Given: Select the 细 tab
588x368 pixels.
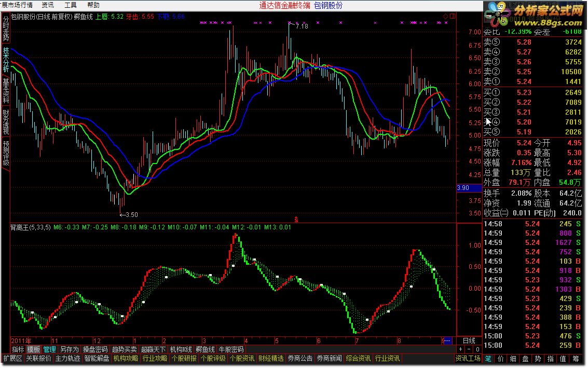Looking at the screenshot, I should point(513,359).
